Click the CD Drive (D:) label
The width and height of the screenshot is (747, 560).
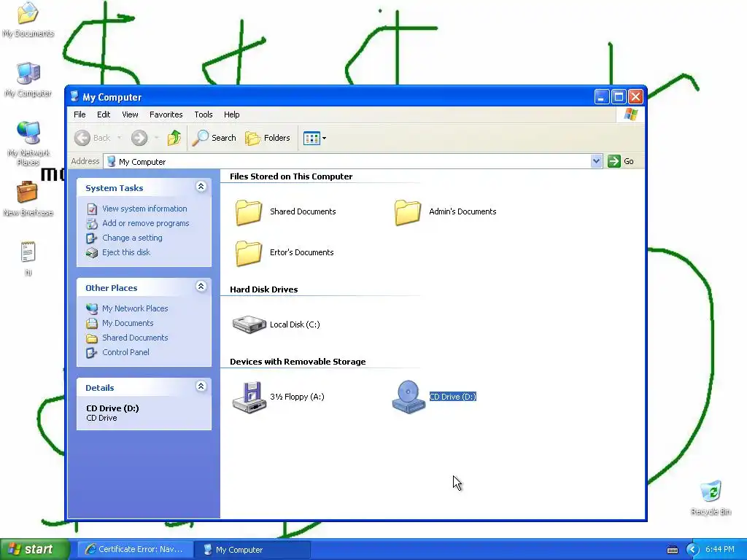pyautogui.click(x=452, y=397)
